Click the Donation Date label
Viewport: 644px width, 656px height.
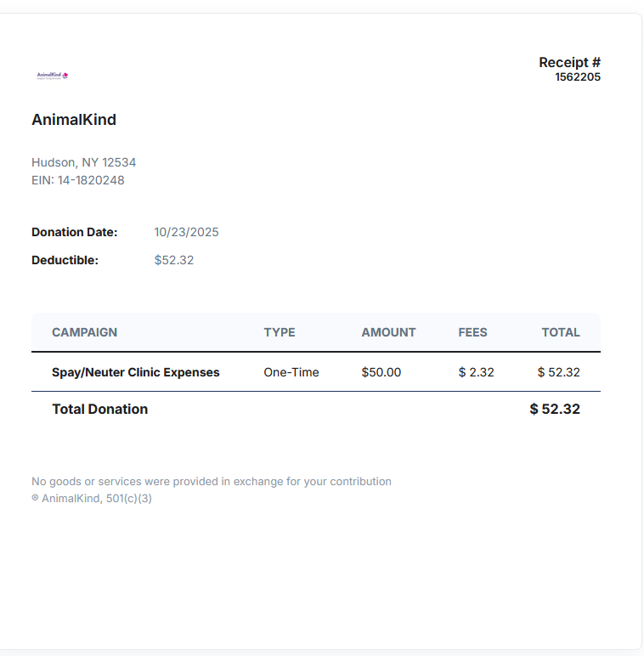pos(75,232)
